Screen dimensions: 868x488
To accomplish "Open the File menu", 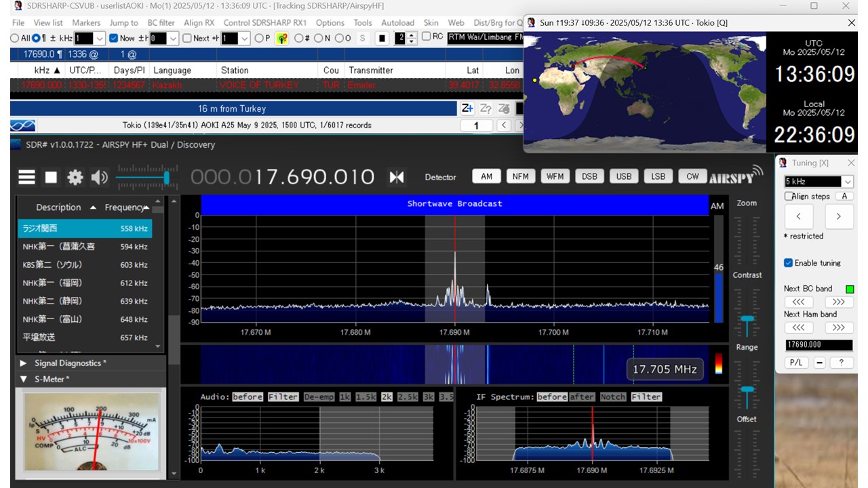I will point(18,22).
